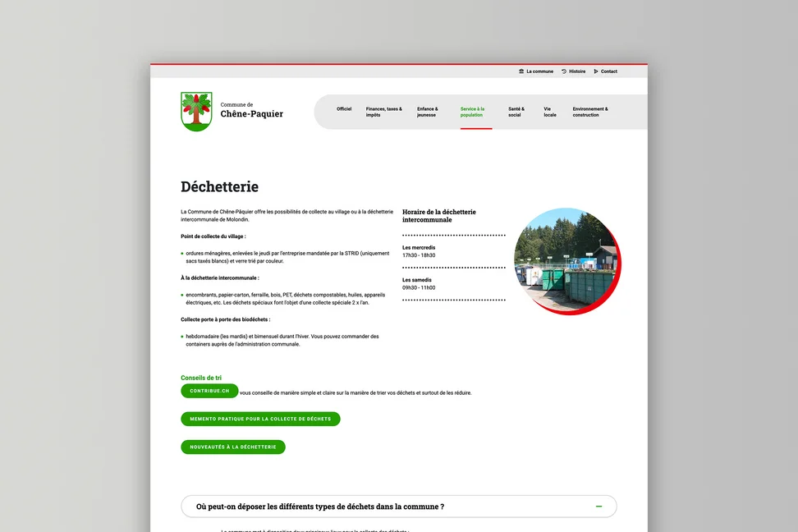
Task: Select Enfance & jeunesse in navigation
Action: tap(428, 112)
